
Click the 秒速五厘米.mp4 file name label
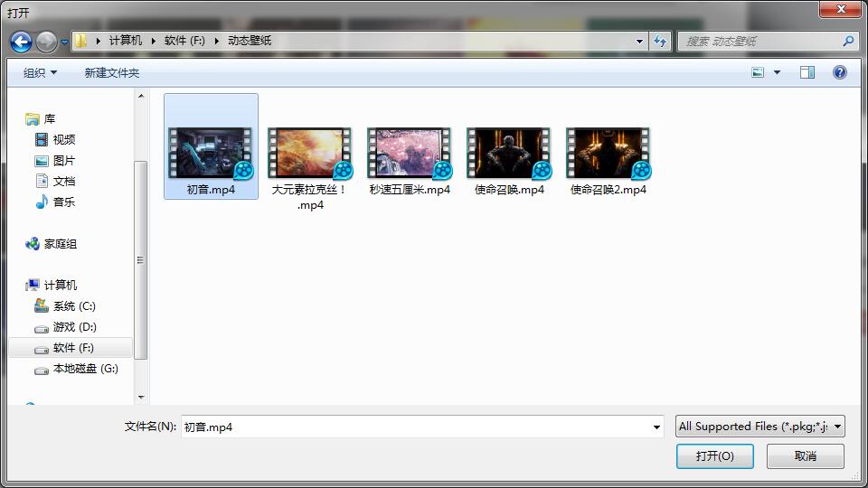click(410, 190)
